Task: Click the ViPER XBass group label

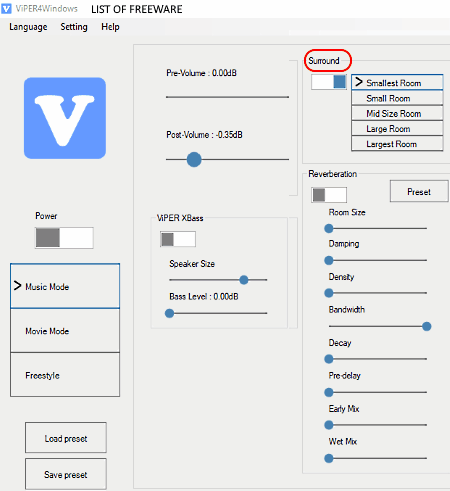Action: point(180,218)
